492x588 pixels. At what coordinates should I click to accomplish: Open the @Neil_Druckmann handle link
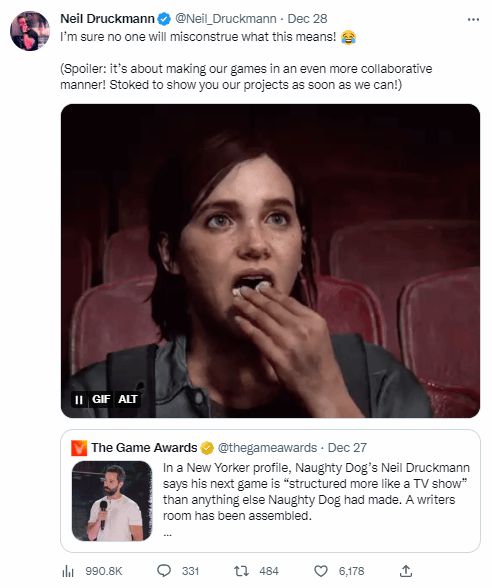tap(226, 18)
